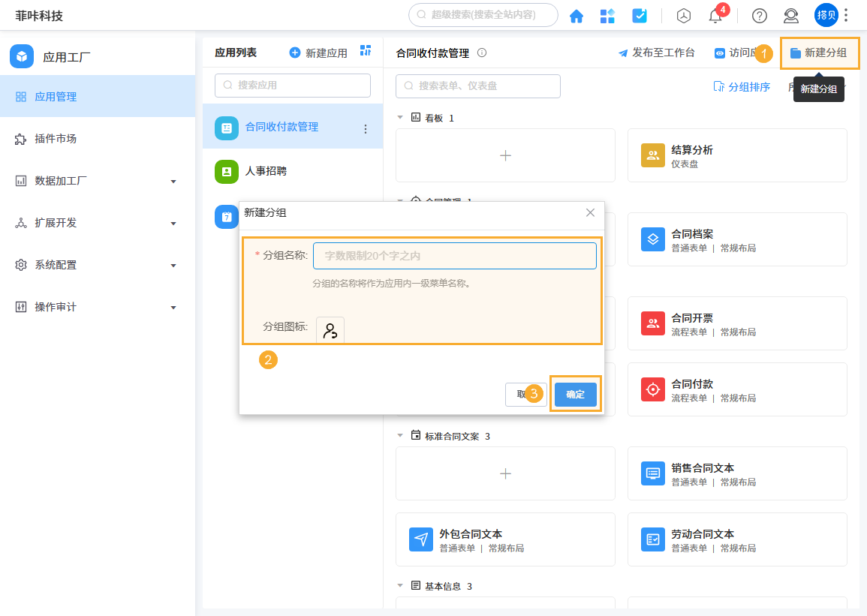Click the blue checklist icon in top bar
867x616 pixels.
click(x=640, y=15)
